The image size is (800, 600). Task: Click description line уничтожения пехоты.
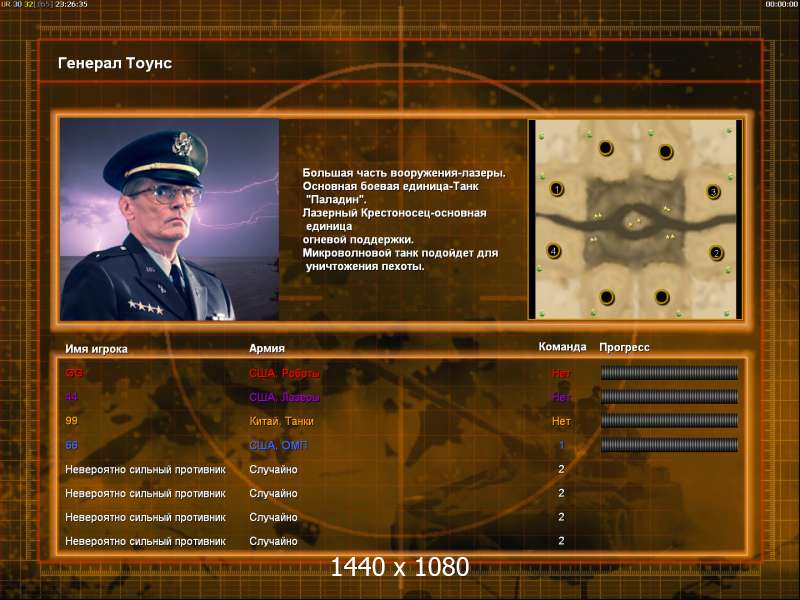(x=365, y=266)
